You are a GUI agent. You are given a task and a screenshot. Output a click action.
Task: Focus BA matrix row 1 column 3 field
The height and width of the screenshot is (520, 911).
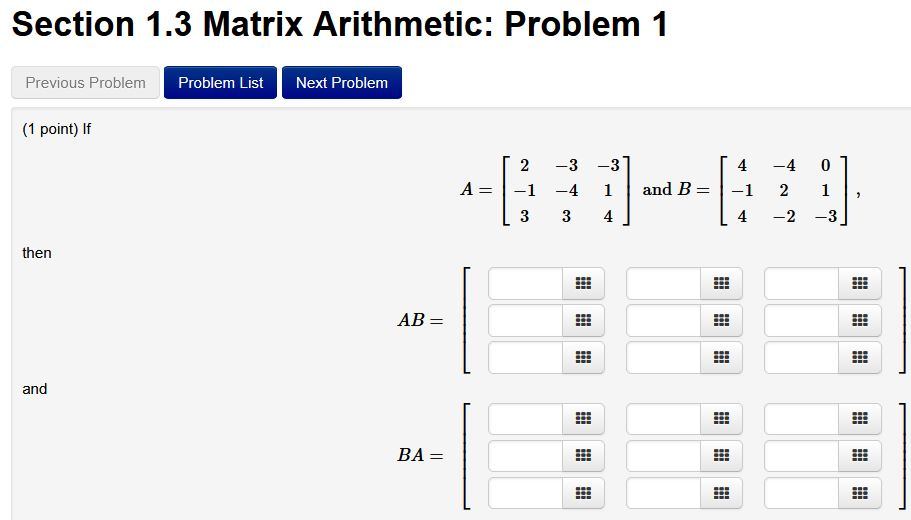[802, 418]
